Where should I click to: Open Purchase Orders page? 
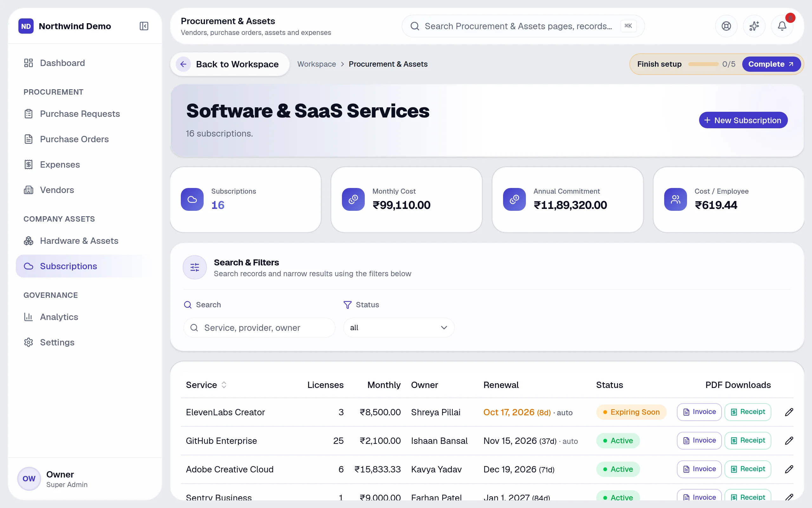[85, 139]
